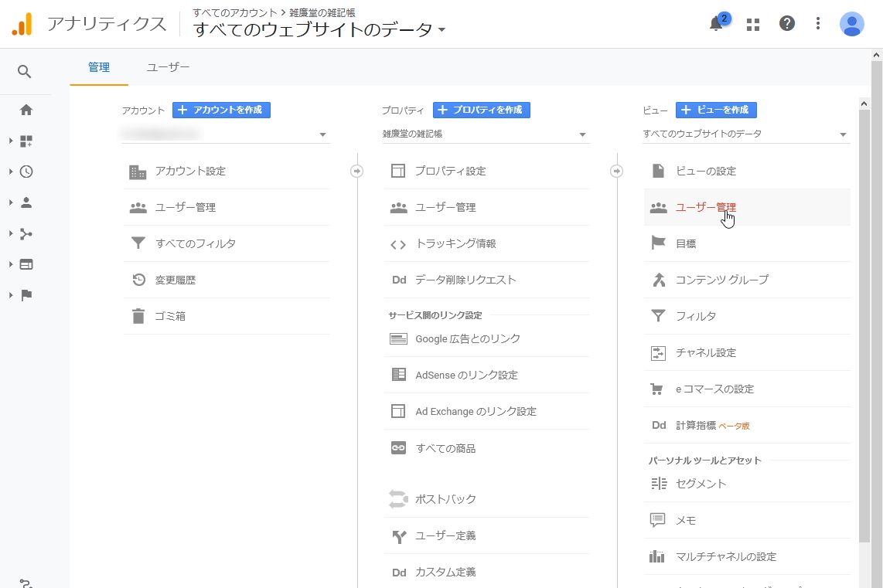Click the アカウントを作成 button
Viewport: 883px width, 588px height.
221,110
